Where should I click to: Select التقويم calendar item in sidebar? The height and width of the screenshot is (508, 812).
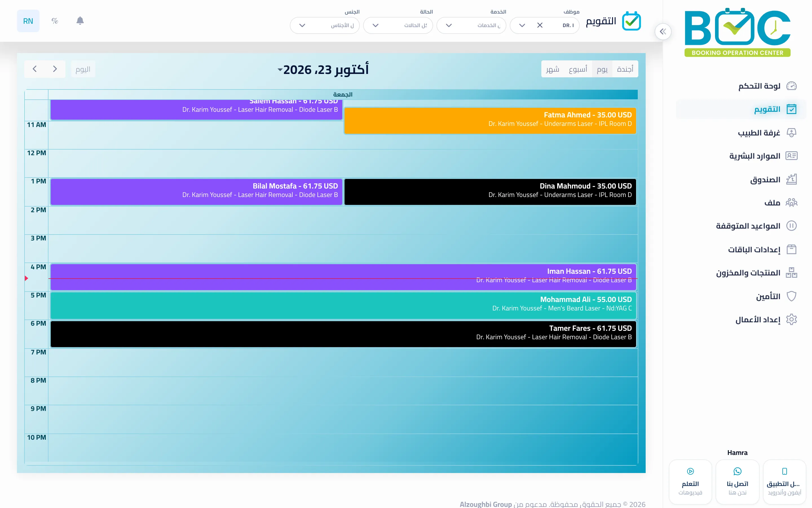coord(741,109)
